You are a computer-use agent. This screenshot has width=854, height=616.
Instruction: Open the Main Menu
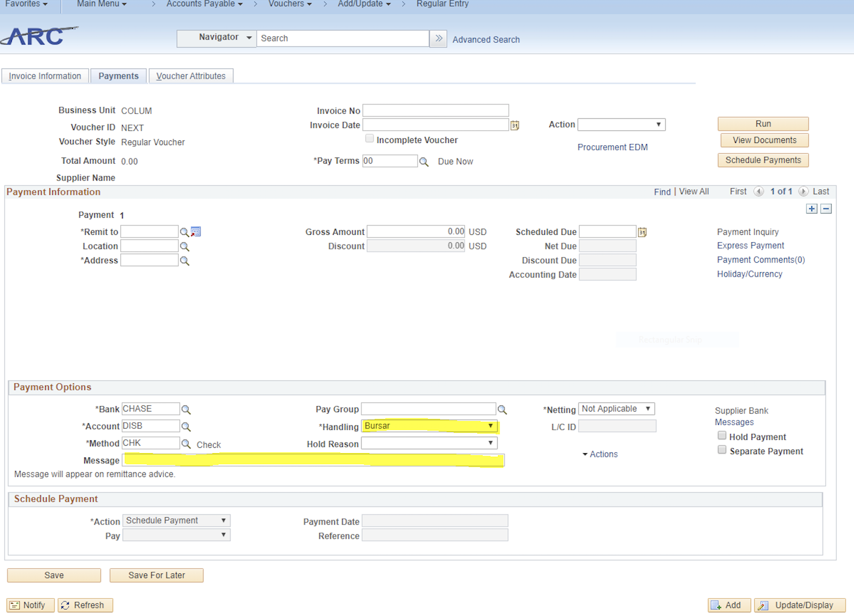coord(101,4)
